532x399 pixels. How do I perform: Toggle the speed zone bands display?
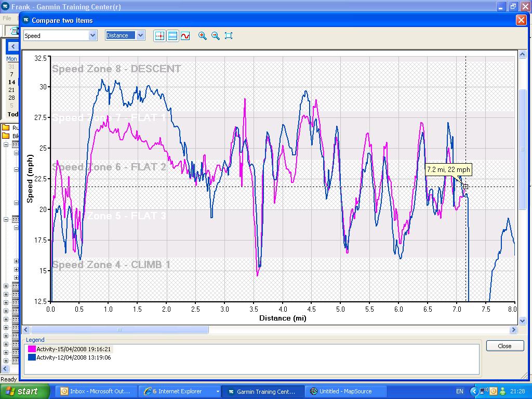[x=172, y=36]
